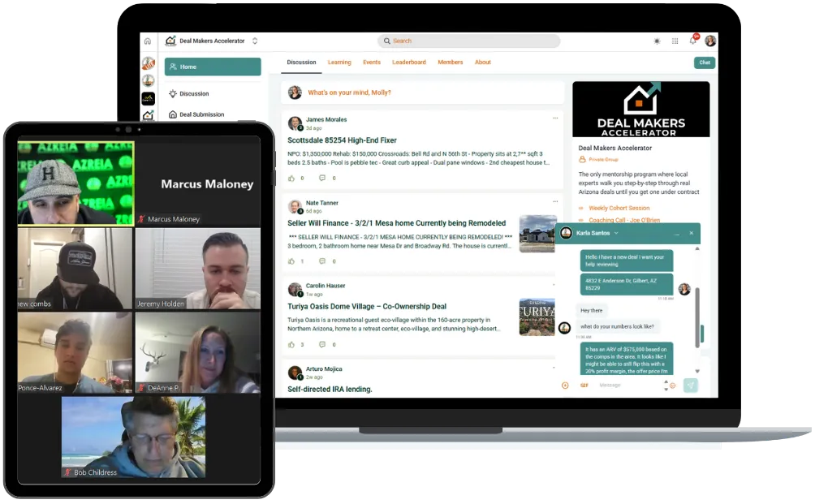Click James Morales's avatar on his post

[x=295, y=123]
